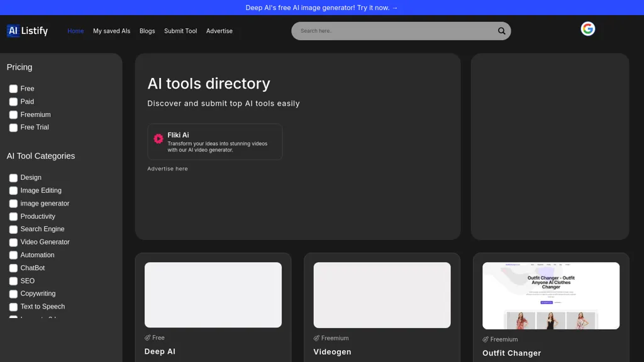Click the tag icon on Outfit Changer card
The height and width of the screenshot is (362, 644).
[x=486, y=339]
